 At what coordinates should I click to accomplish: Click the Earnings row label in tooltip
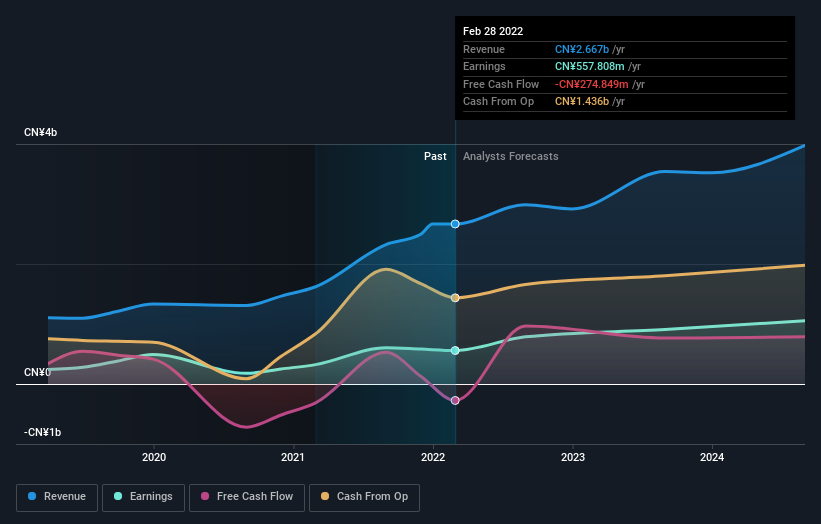click(484, 66)
